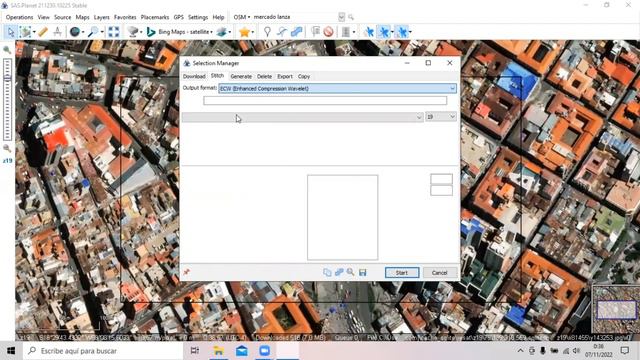The height and width of the screenshot is (360, 640).
Task: Click the last blue GPS arrow icon
Action: point(402,32)
